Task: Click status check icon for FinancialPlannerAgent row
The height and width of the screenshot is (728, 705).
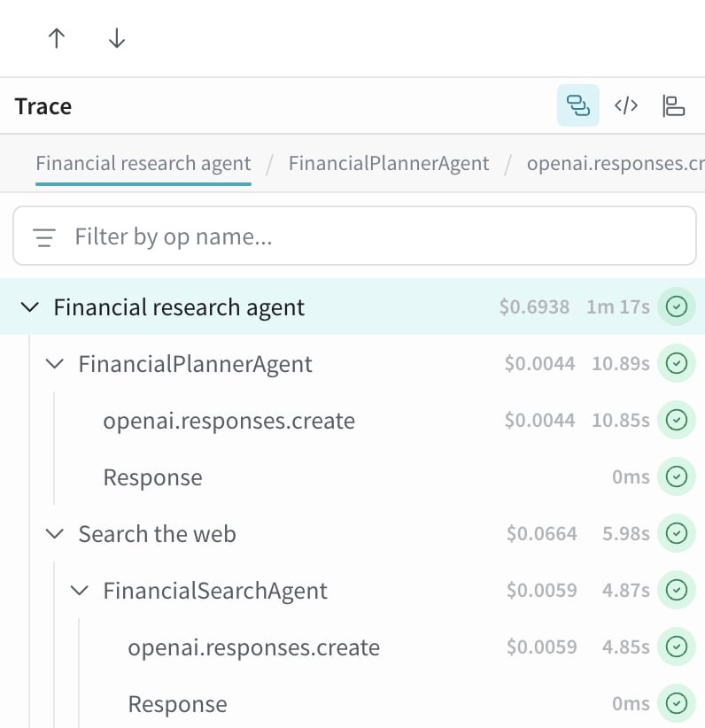Action: click(676, 363)
